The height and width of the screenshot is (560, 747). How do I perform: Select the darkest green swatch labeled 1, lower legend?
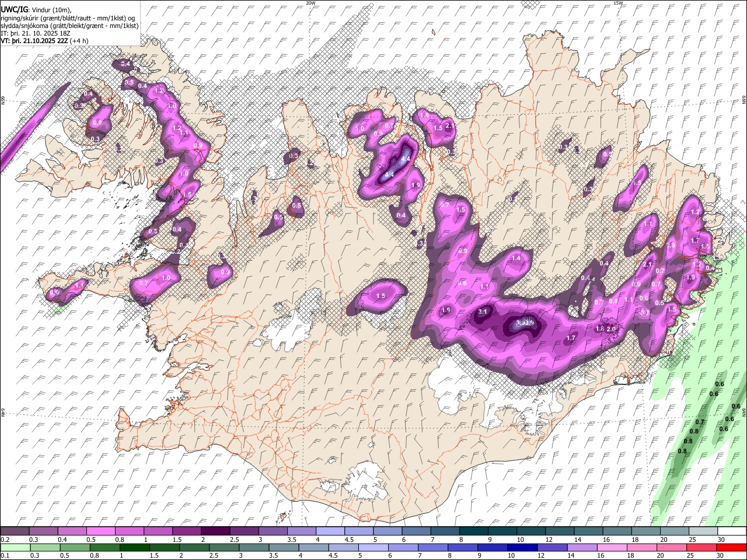tap(135, 547)
